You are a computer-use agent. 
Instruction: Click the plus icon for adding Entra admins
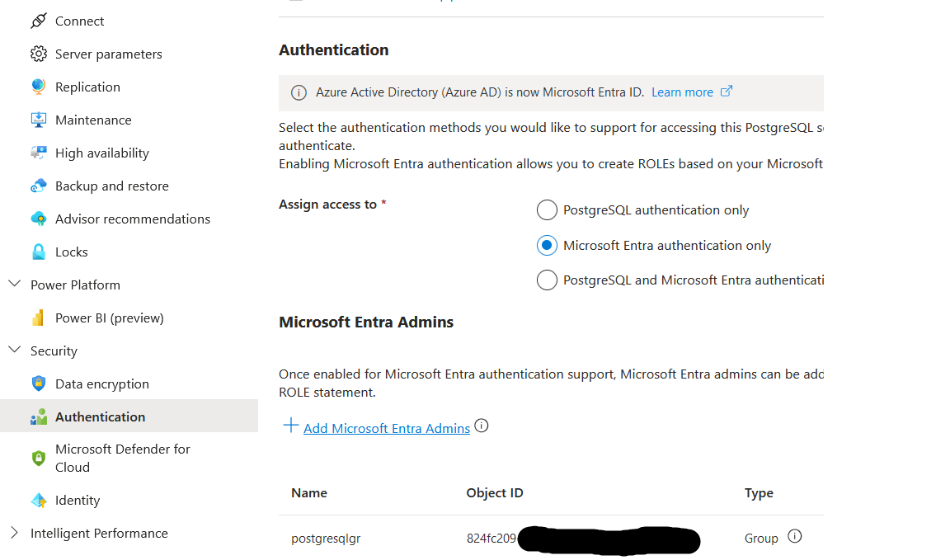(x=291, y=426)
